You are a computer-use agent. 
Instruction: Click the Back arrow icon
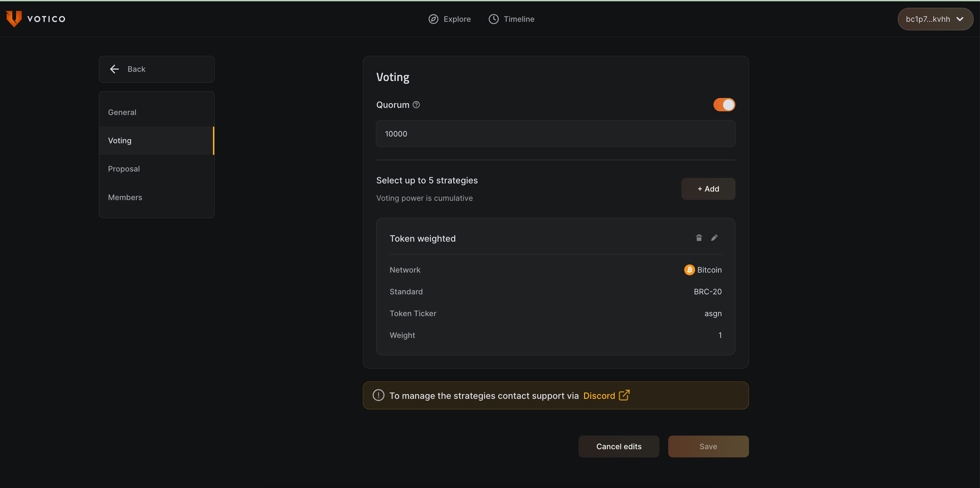click(114, 69)
